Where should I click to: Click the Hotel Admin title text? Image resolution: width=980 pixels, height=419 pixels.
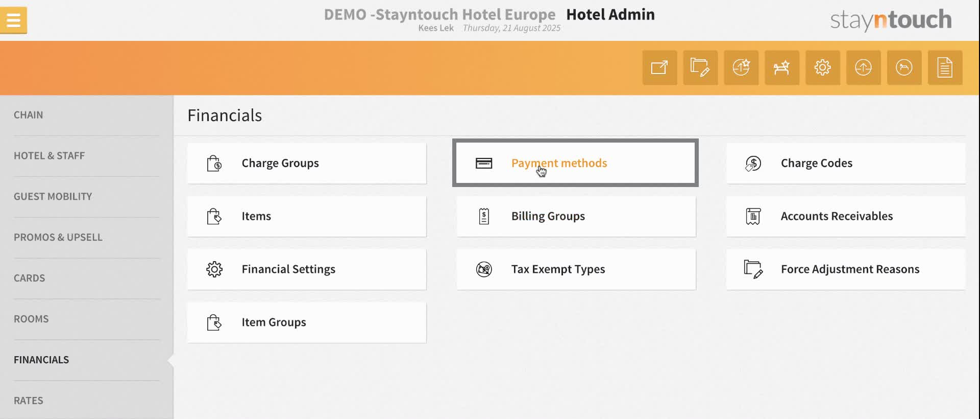click(x=610, y=14)
